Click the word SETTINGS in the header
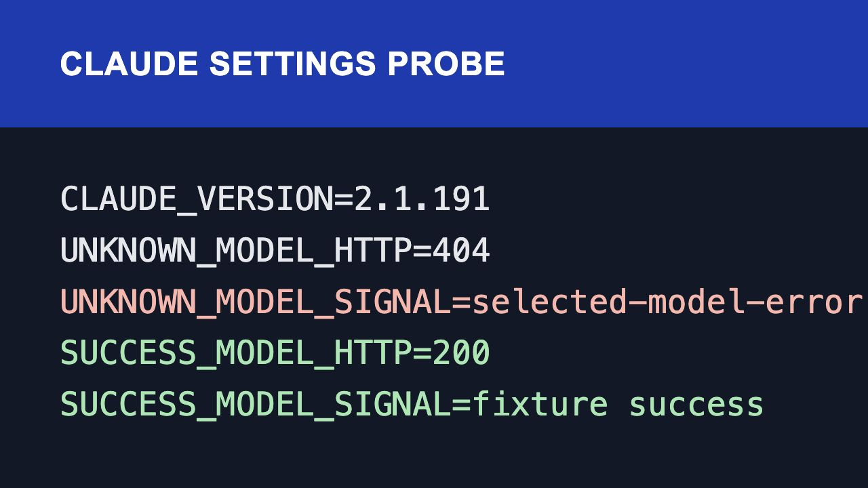The image size is (868, 488). click(292, 64)
